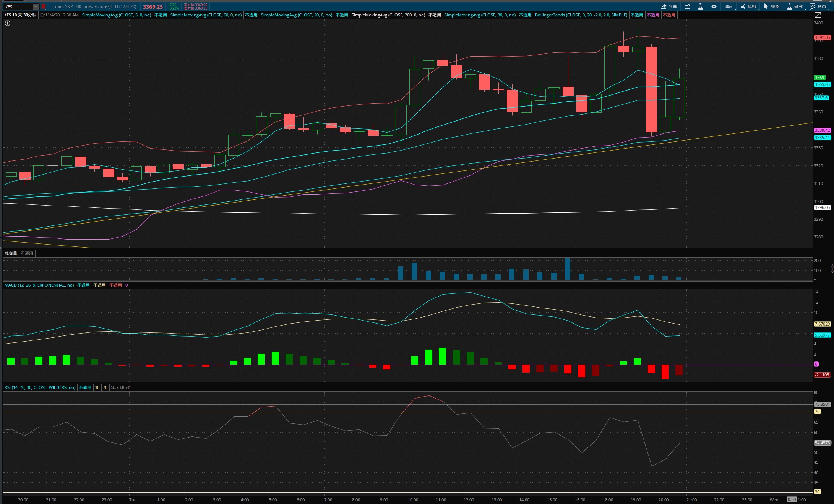
Task: Click the 买方价:3369.00 bid price text
Action: [196, 5]
